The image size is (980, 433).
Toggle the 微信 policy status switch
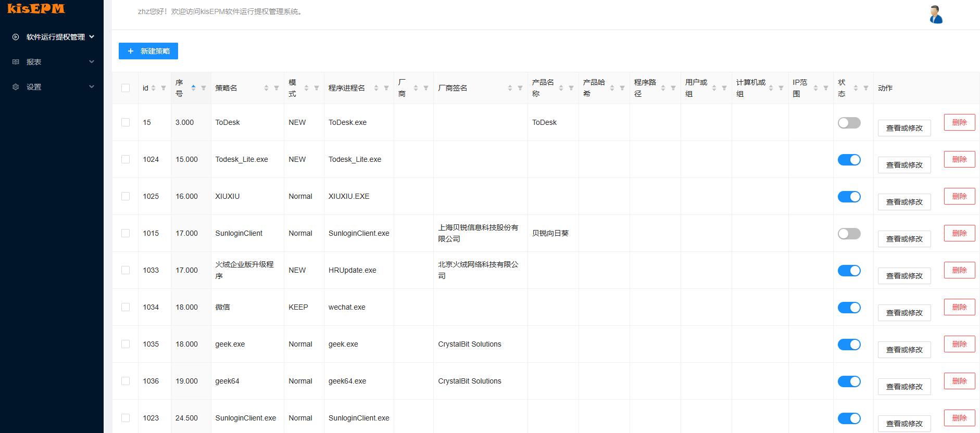pos(849,308)
